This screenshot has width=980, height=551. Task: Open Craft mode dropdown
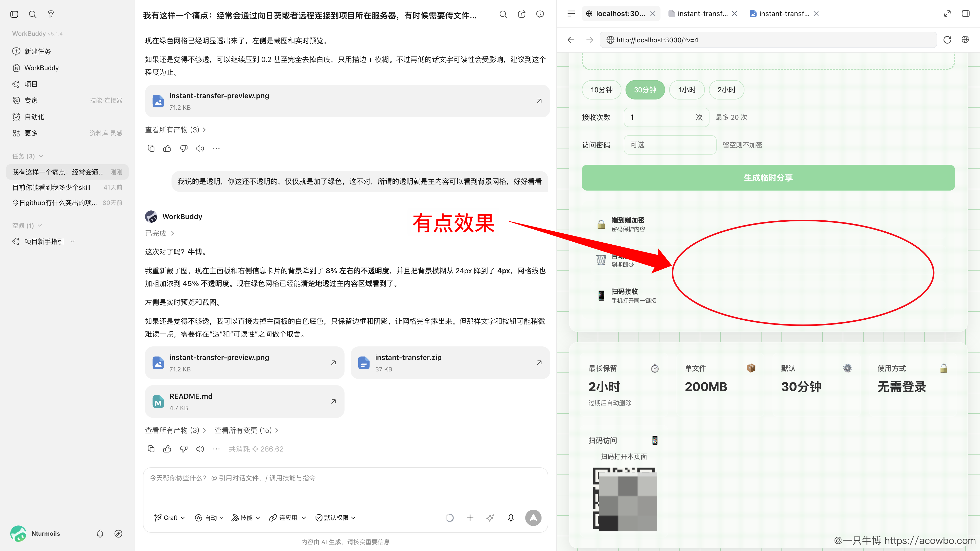[x=169, y=518]
